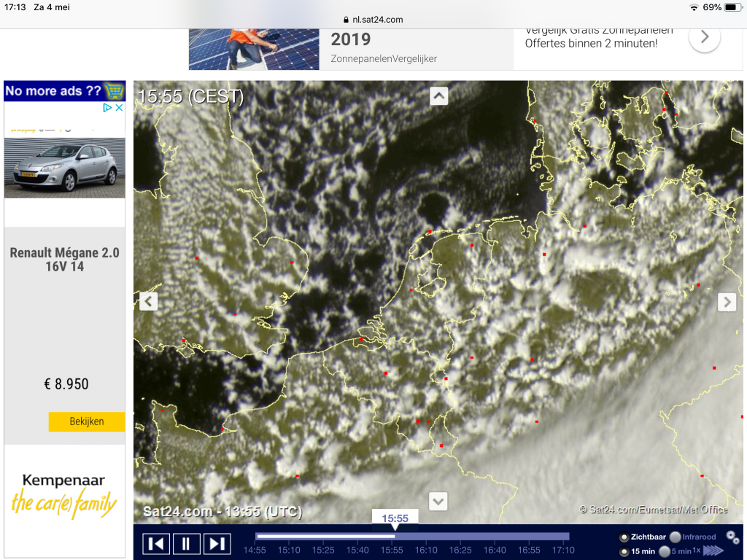Step forward to the next frame
The width and height of the screenshot is (747, 560).
217,543
